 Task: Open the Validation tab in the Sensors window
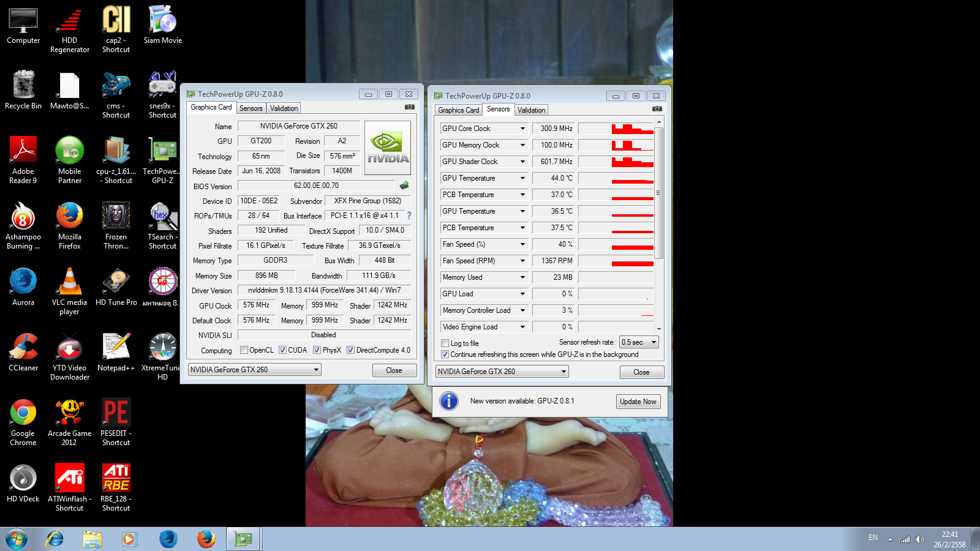pos(531,110)
